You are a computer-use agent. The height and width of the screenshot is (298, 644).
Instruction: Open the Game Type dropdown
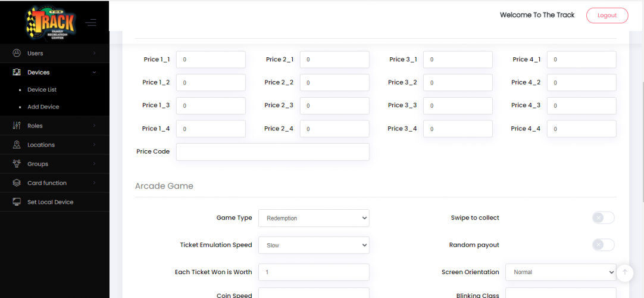click(314, 218)
